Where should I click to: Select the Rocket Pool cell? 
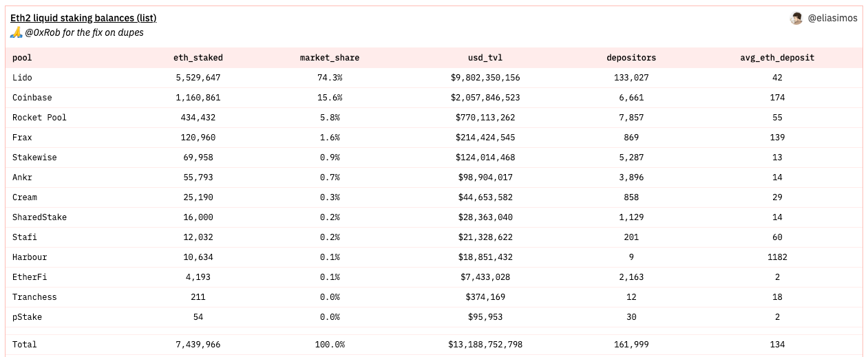[39, 118]
